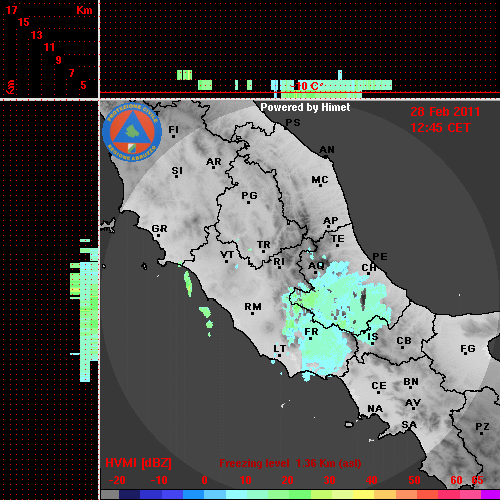The width and height of the screenshot is (500, 500).
Task: Click the '7' km altitude label
Action: click(71, 73)
